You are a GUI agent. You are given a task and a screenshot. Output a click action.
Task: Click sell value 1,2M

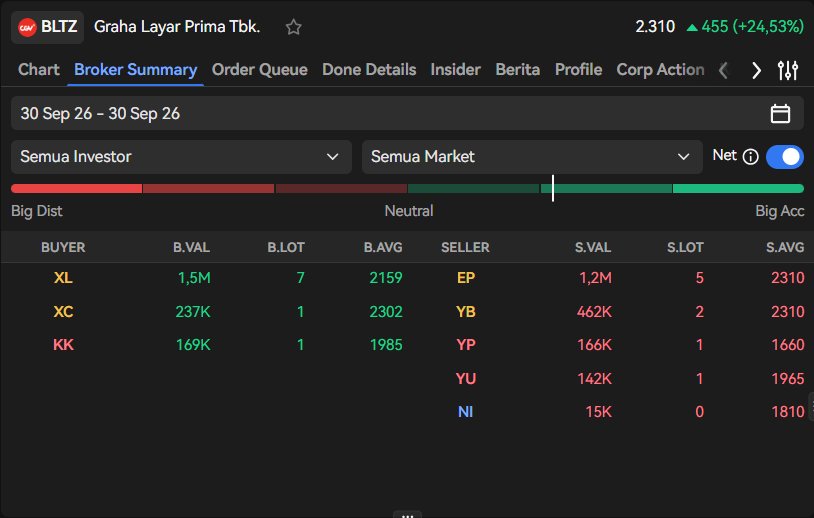point(595,278)
